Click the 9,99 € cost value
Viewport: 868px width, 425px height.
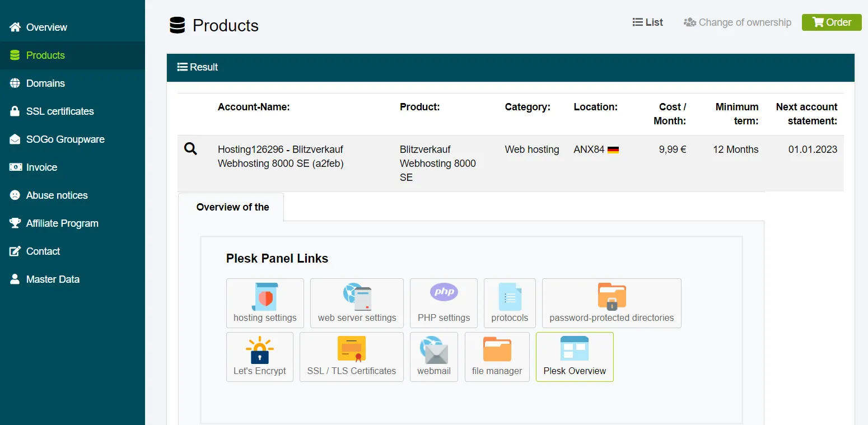(x=673, y=150)
